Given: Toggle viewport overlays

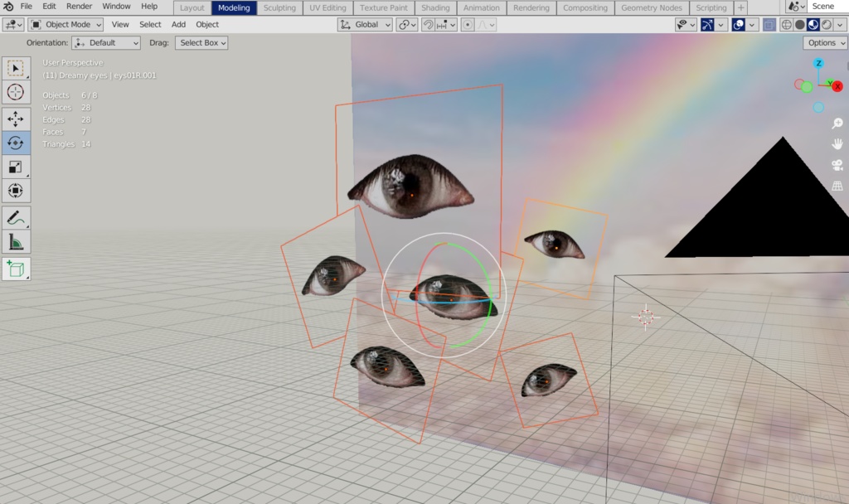Looking at the screenshot, I should pyautogui.click(x=738, y=24).
